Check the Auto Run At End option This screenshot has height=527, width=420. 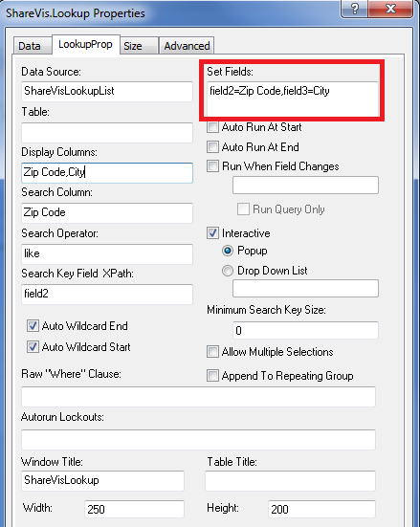[212, 147]
